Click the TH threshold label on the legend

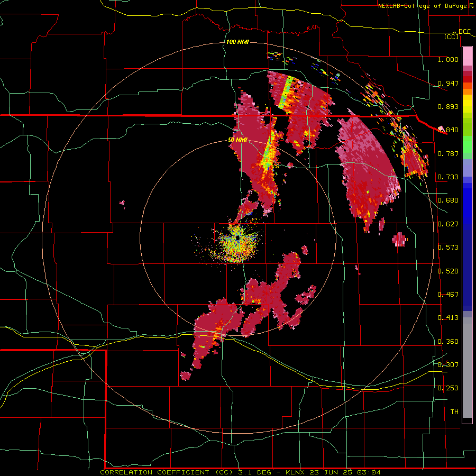(454, 412)
